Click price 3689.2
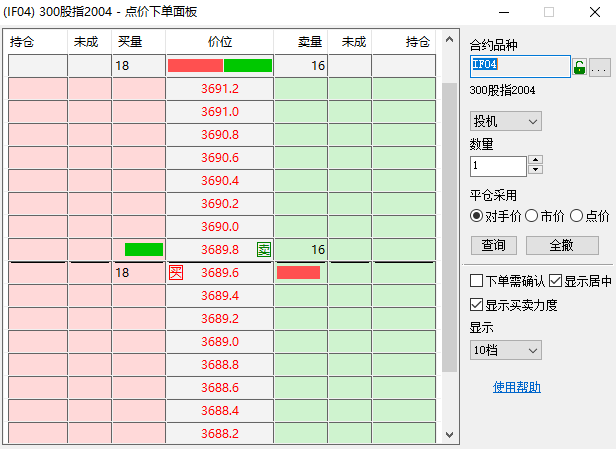 (220, 318)
